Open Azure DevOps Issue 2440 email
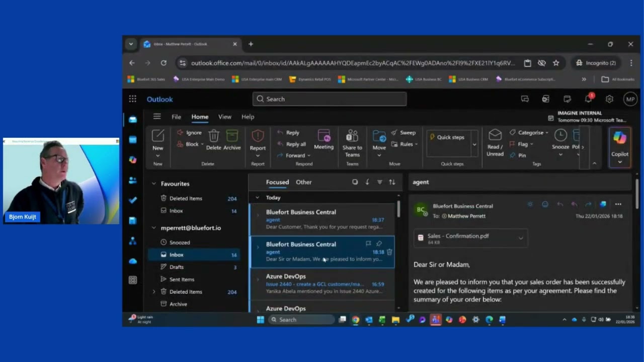 322,284
